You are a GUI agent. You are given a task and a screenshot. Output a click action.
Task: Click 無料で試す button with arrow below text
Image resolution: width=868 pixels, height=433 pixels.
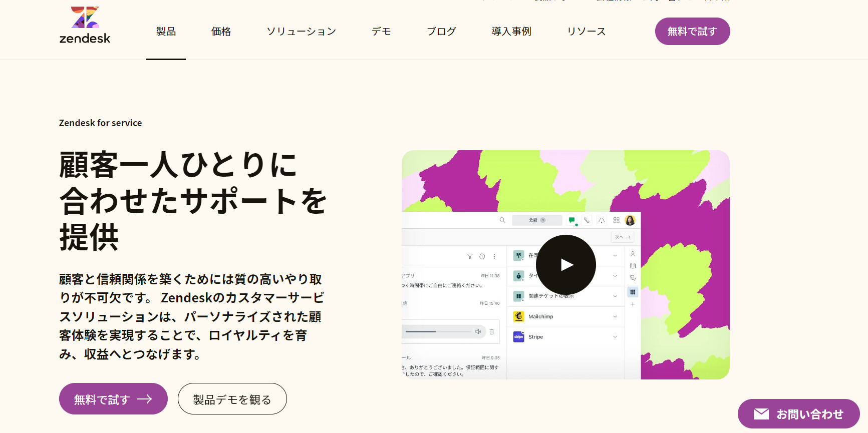click(113, 399)
